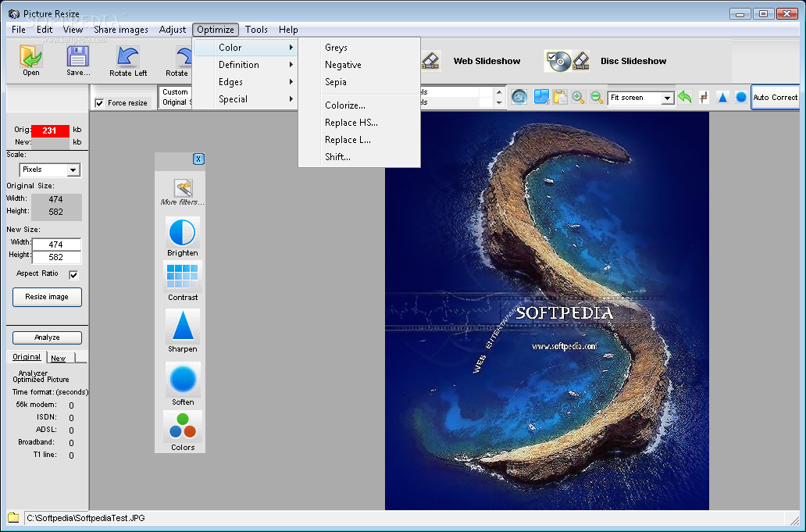
Task: Click the Resize image button
Action: [47, 297]
